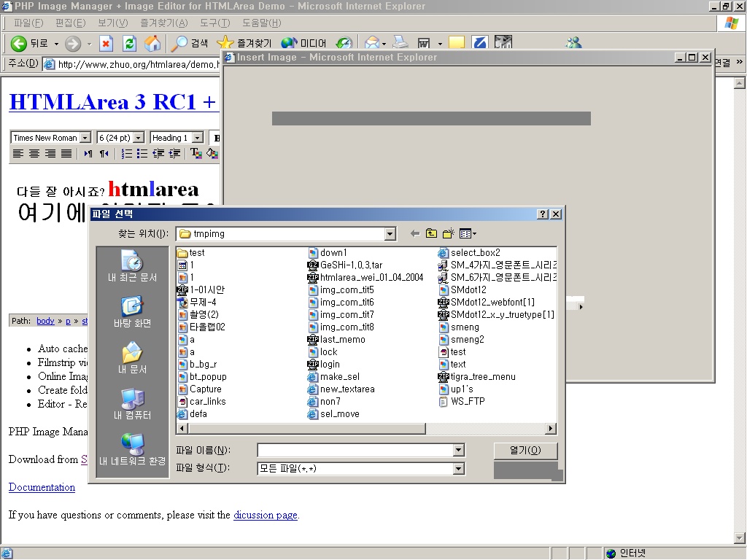Click the font color icon in HTMLArea toolbar
747x560 pixels.
coord(196,153)
